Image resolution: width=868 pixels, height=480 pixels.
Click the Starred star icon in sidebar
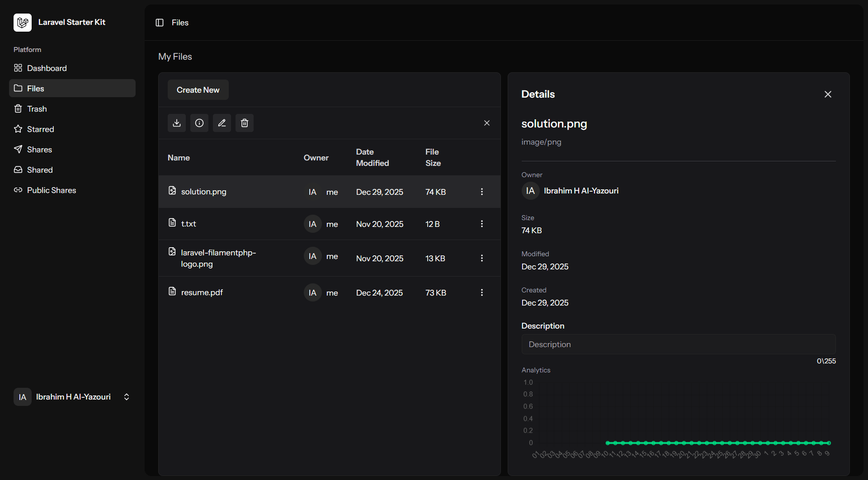(x=18, y=129)
